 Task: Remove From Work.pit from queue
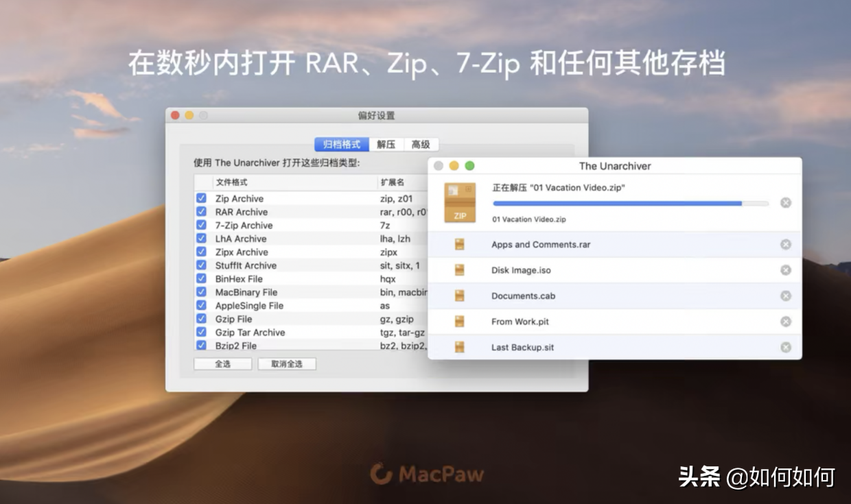pyautogui.click(x=786, y=322)
